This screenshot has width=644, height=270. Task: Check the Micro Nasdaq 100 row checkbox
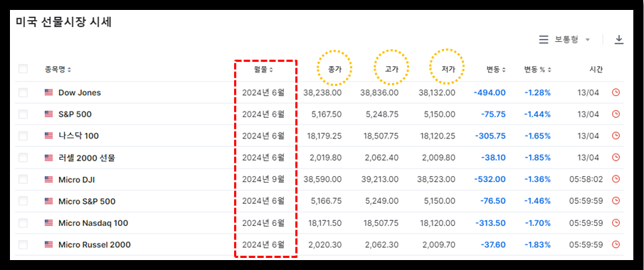coord(23,223)
